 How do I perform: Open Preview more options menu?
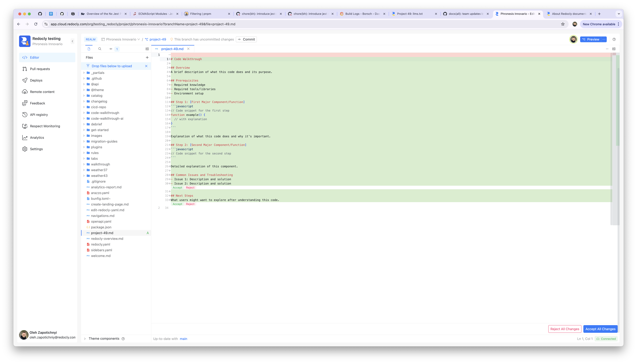(x=604, y=39)
